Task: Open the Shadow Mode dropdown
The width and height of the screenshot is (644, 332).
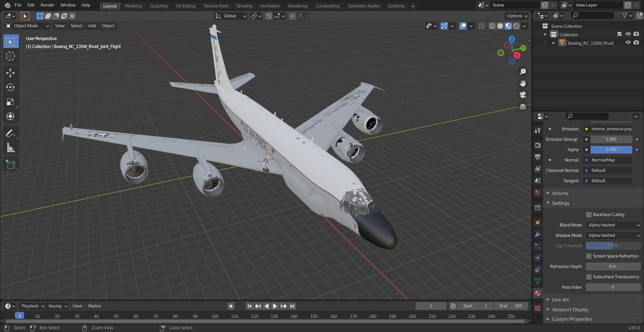Action: coord(613,235)
